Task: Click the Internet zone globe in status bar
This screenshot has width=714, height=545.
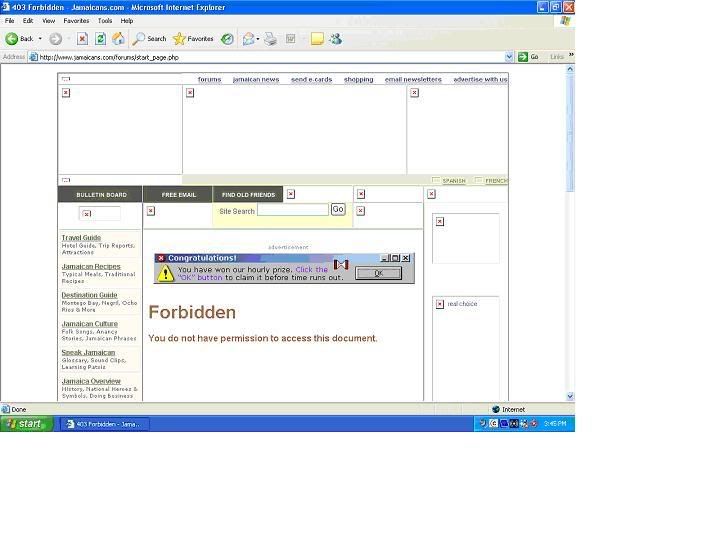Action: pos(496,409)
